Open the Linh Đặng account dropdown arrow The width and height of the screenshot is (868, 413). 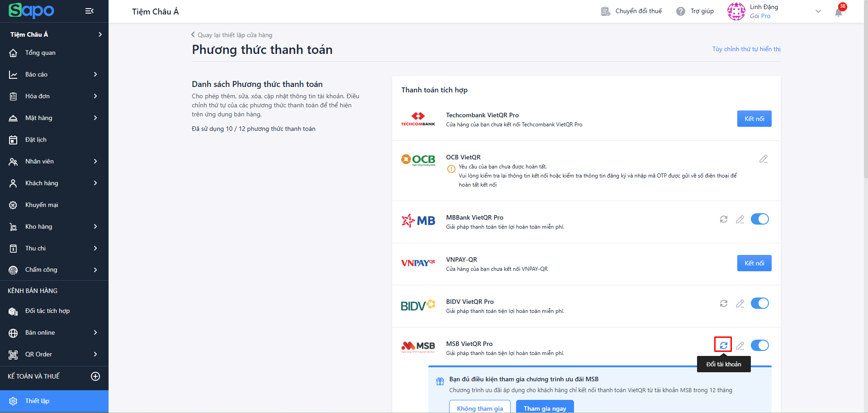tap(818, 11)
